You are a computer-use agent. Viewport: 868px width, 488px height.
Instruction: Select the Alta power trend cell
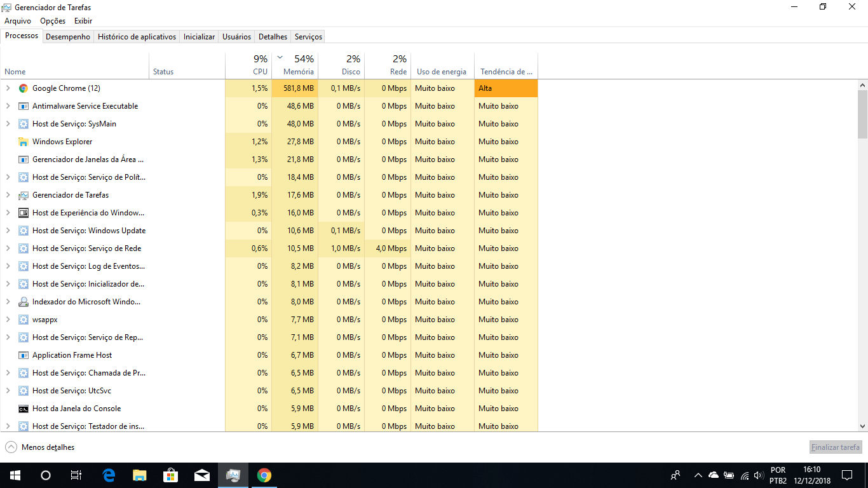tap(506, 88)
